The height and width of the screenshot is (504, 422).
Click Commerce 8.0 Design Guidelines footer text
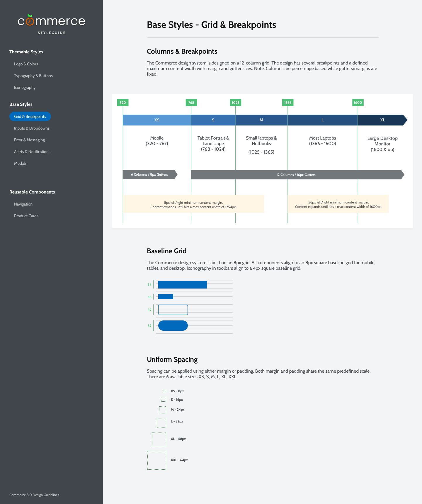pos(34,495)
